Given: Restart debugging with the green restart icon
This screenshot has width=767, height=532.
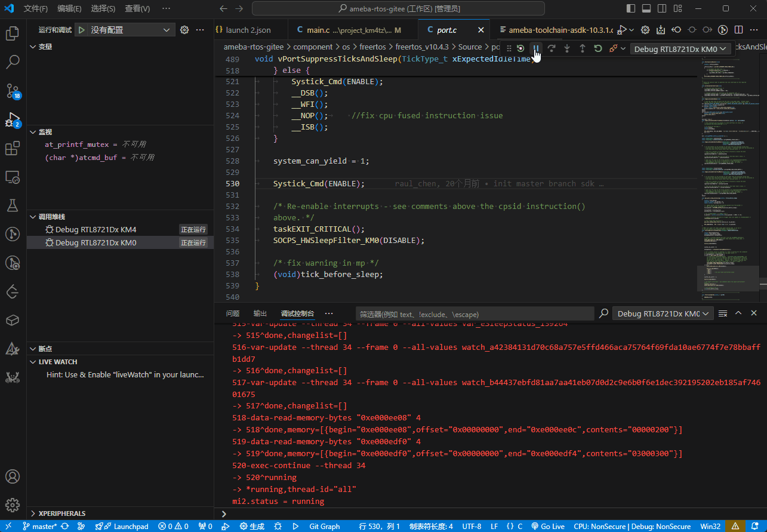Looking at the screenshot, I should pos(597,48).
